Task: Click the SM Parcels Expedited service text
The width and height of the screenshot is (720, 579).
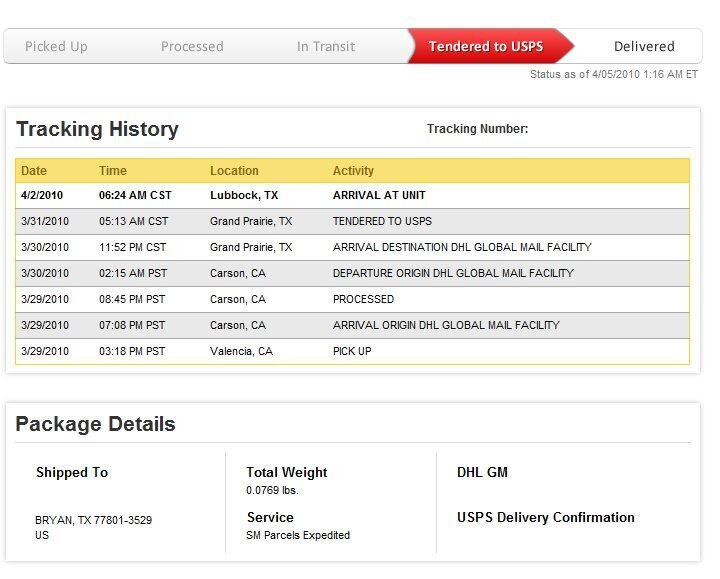Action: click(298, 535)
